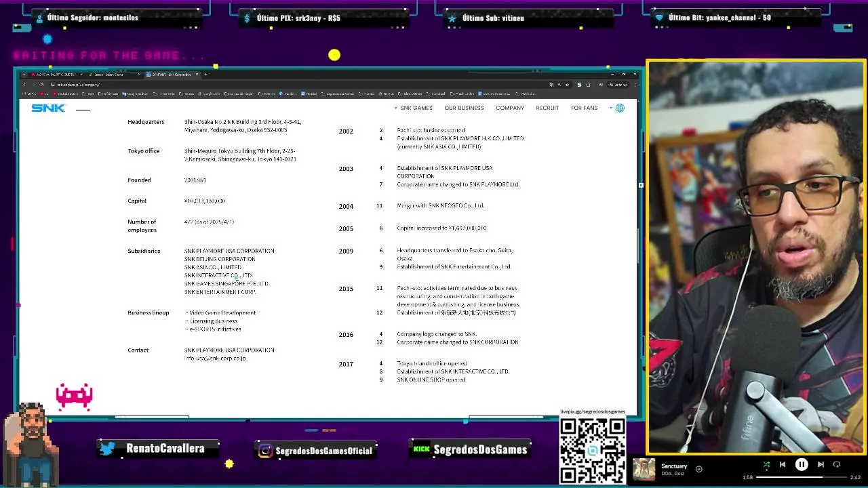
Task: Click the Kick SegredosDosGames handle
Action: click(471, 449)
